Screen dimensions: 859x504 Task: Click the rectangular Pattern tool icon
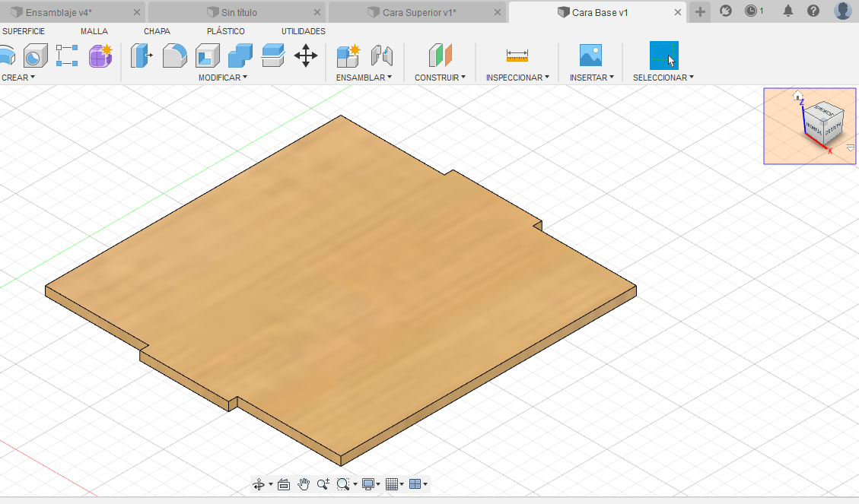click(x=67, y=55)
